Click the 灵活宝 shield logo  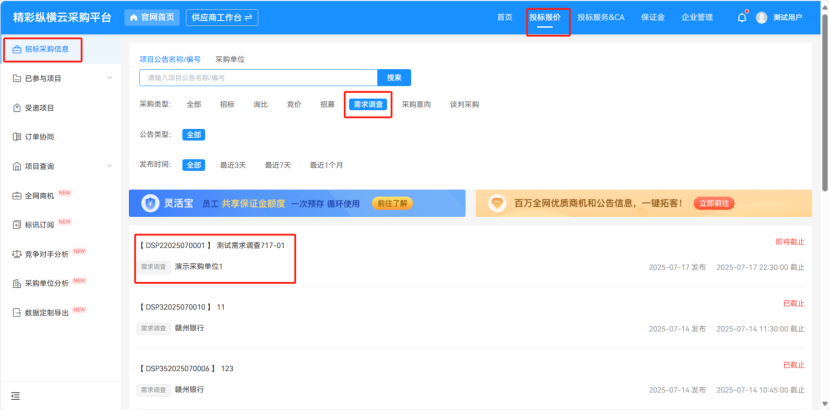click(150, 204)
